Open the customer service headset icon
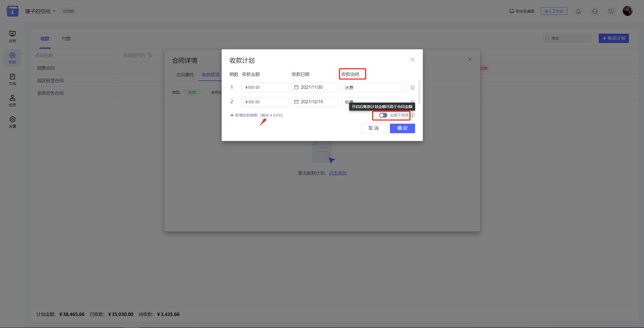 pyautogui.click(x=595, y=11)
